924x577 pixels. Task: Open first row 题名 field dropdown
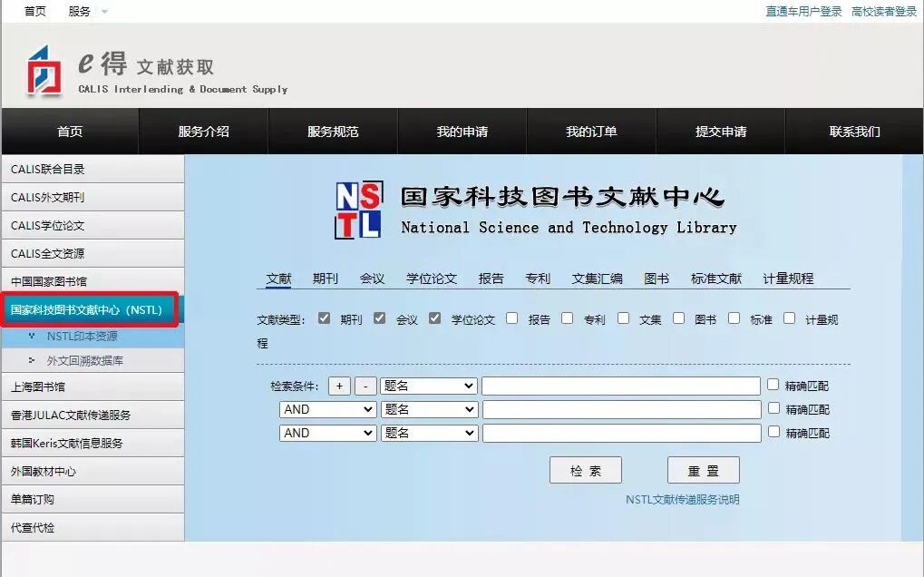(x=428, y=386)
